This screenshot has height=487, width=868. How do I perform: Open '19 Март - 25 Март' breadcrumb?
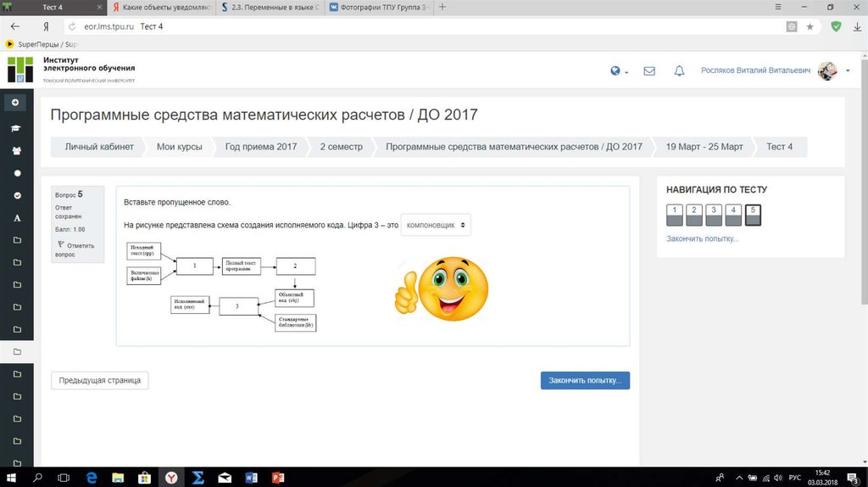704,147
